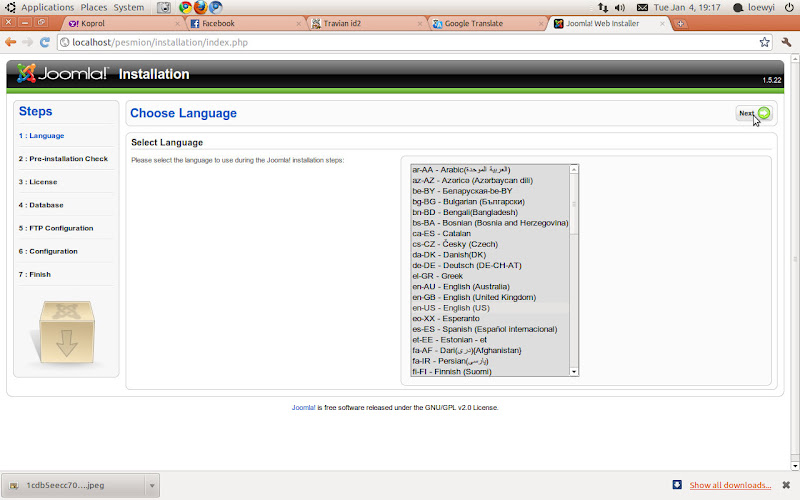
Task: Expand the download item dropdown arrow
Action: point(152,485)
